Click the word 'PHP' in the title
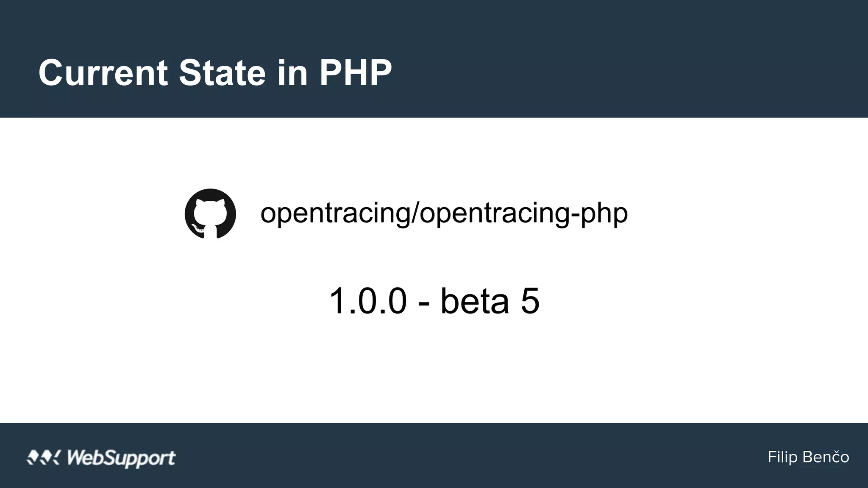 pyautogui.click(x=355, y=73)
